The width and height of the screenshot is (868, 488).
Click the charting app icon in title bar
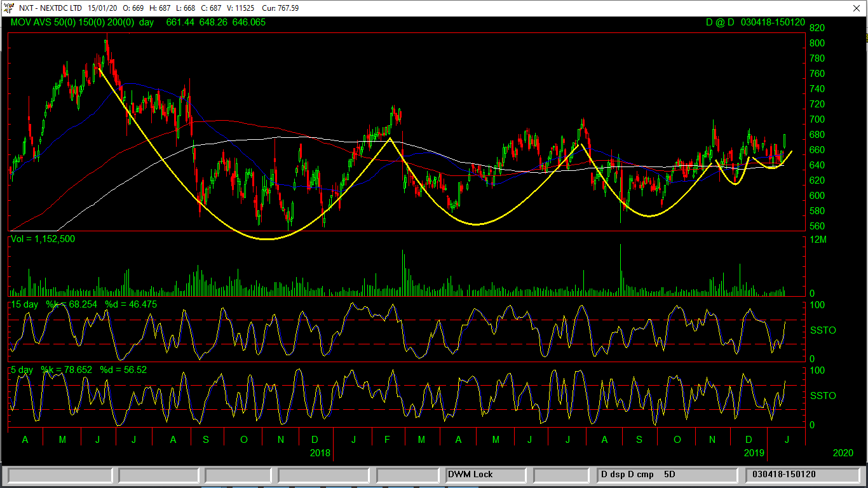point(8,8)
